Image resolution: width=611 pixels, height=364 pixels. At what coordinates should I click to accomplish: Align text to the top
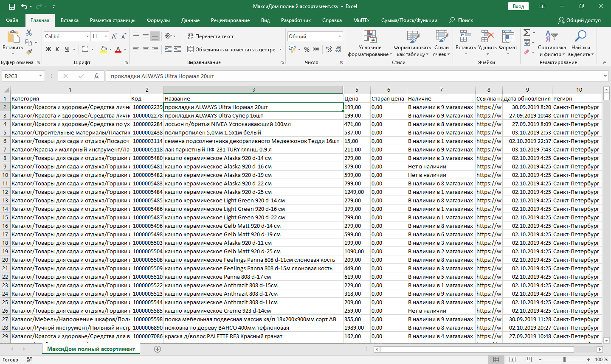[136, 36]
